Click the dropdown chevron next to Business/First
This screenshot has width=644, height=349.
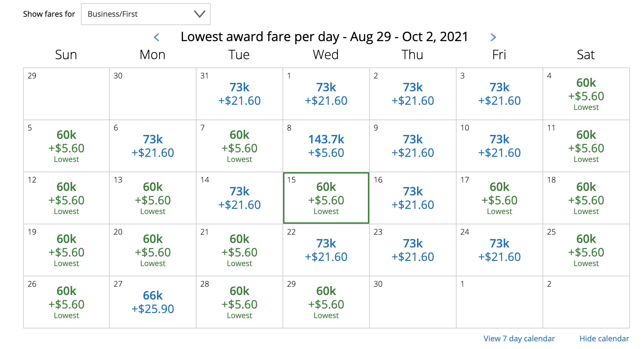[199, 14]
